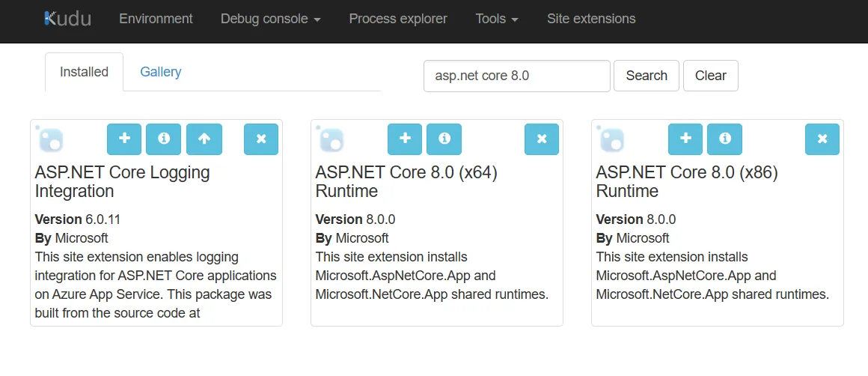Image resolution: width=868 pixels, height=376 pixels.
Task: Open info for ASP.NET Core Logging Integration
Action: tap(164, 139)
